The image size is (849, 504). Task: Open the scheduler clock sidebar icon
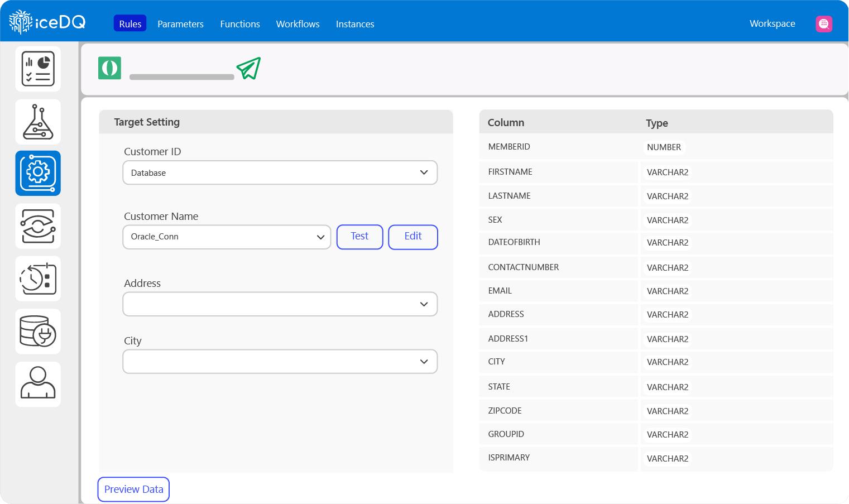pos(38,279)
